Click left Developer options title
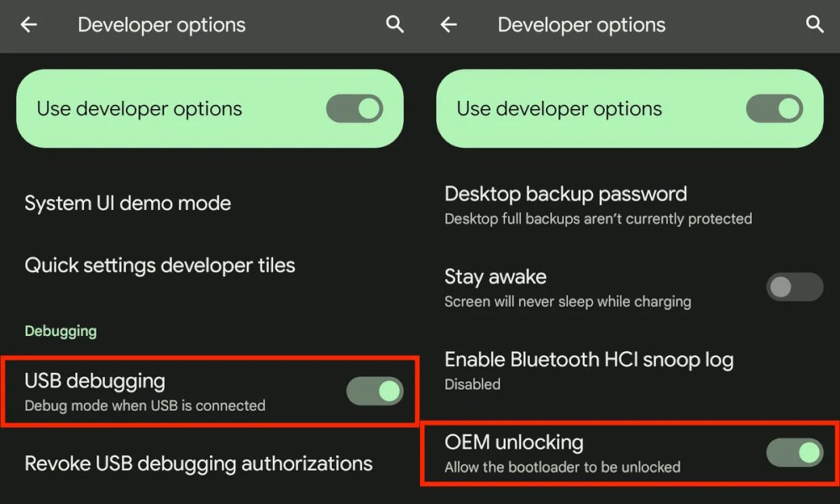This screenshot has height=504, width=840. [x=161, y=25]
